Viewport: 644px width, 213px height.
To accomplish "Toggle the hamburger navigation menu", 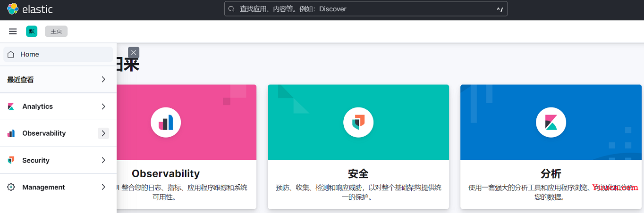I will tap(13, 32).
